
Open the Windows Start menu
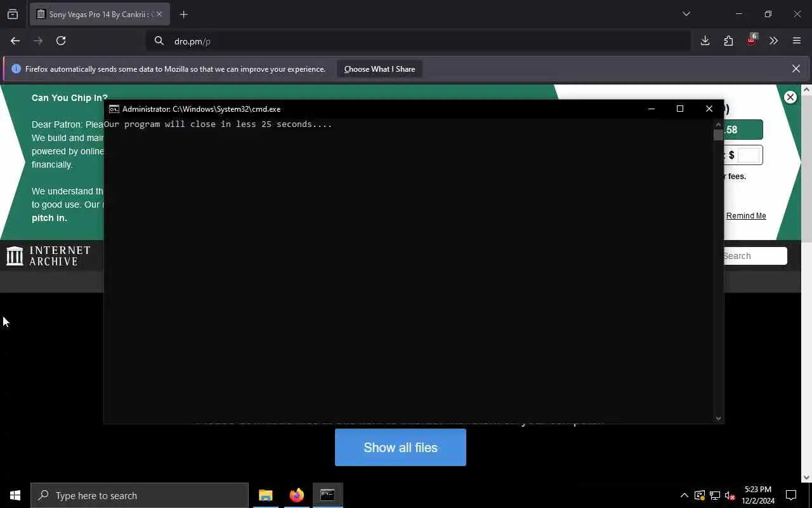click(15, 495)
